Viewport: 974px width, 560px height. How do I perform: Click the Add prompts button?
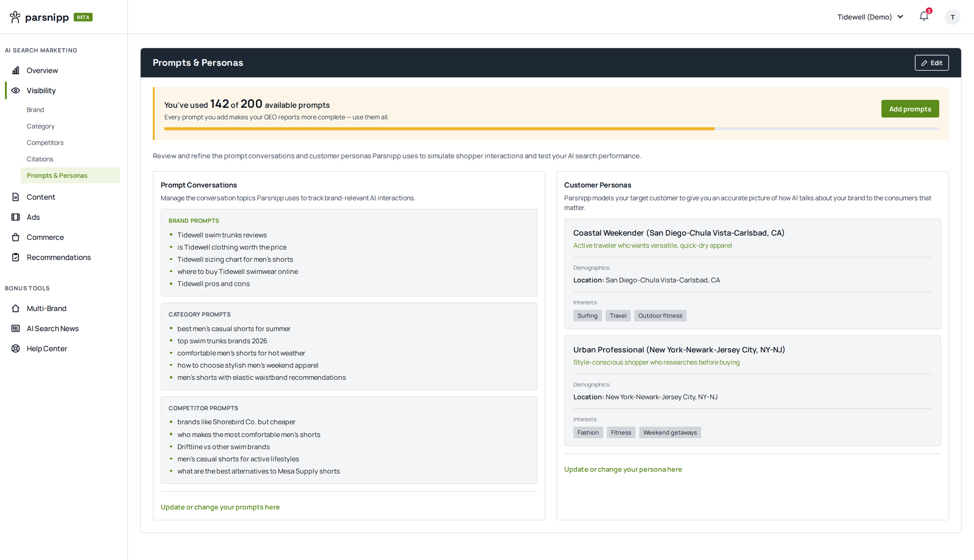coord(910,109)
